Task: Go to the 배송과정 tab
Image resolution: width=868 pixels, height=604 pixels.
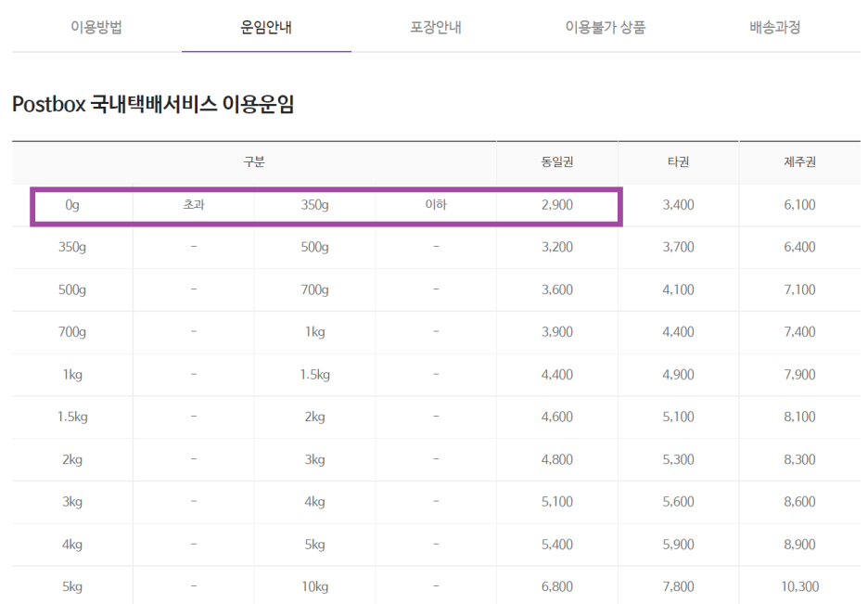Action: click(775, 27)
